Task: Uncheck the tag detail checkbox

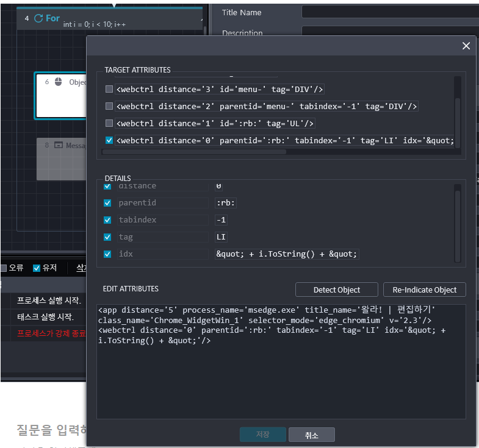Action: point(107,237)
